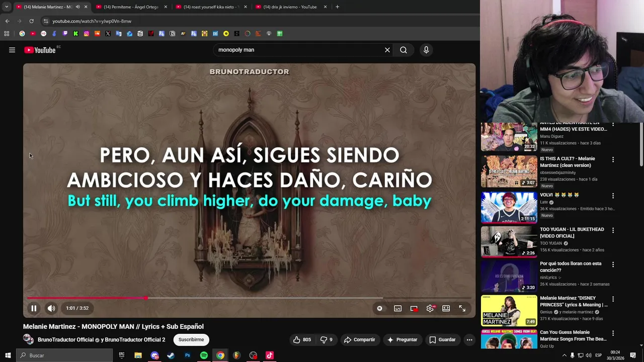The height and width of the screenshot is (362, 644).
Task: Switch to the roast yourself kika nieto tab
Action: [211, 7]
